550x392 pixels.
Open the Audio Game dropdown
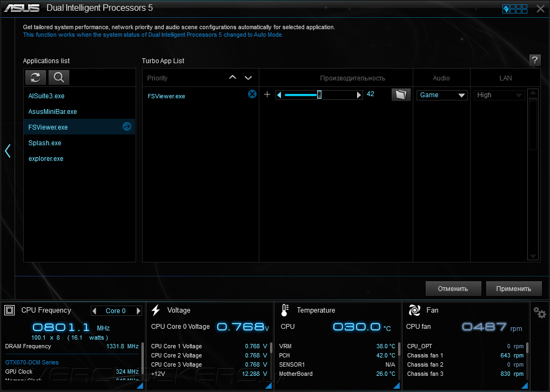pyautogui.click(x=442, y=95)
